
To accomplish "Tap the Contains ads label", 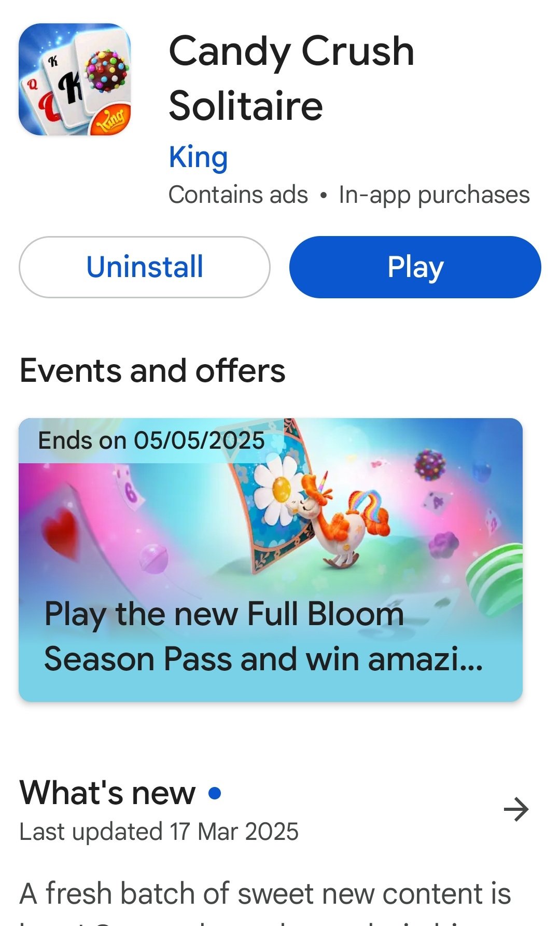I will pyautogui.click(x=239, y=195).
